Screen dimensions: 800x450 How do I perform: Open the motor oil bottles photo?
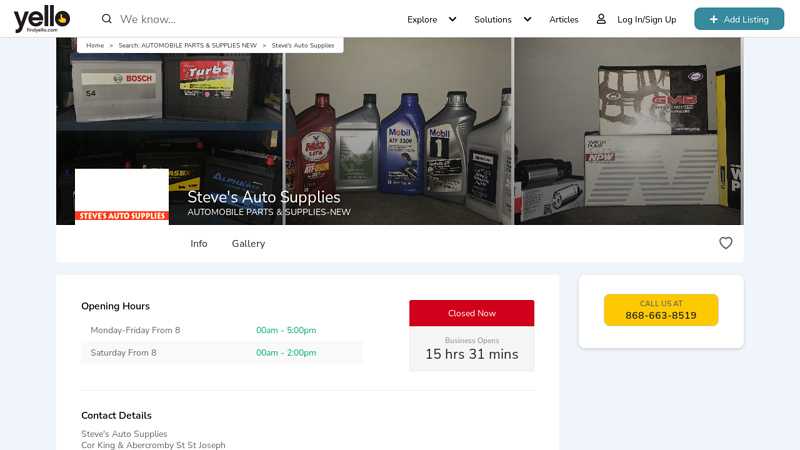click(398, 131)
